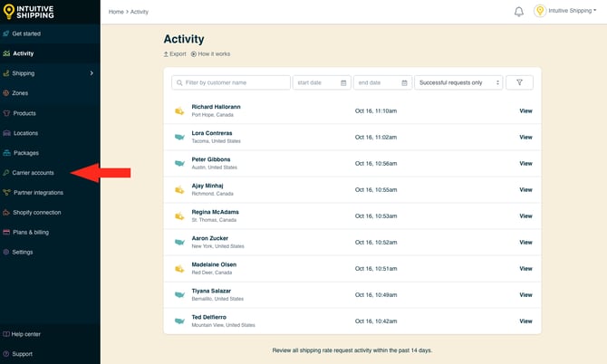Click Canada flag icon beside Richard Hallorann
Viewport: 607px width, 364px height.
tap(179, 111)
